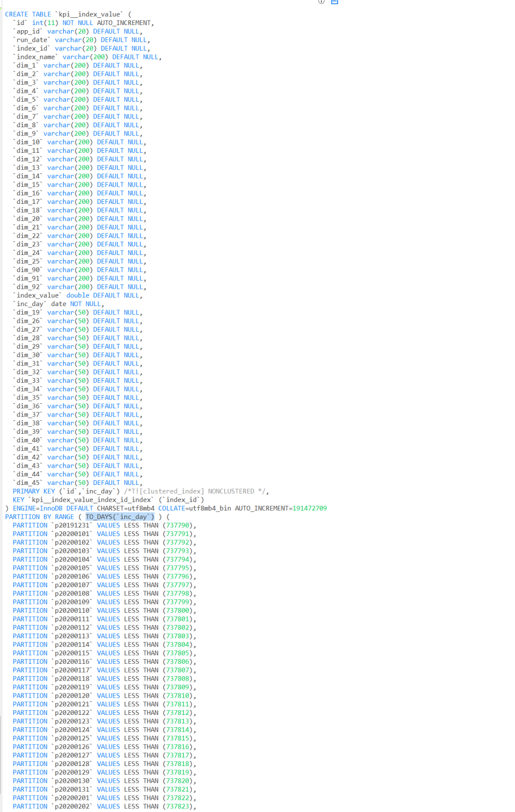Click the partition `p20200202` line
The image size is (515, 812).
pyautogui.click(x=104, y=806)
